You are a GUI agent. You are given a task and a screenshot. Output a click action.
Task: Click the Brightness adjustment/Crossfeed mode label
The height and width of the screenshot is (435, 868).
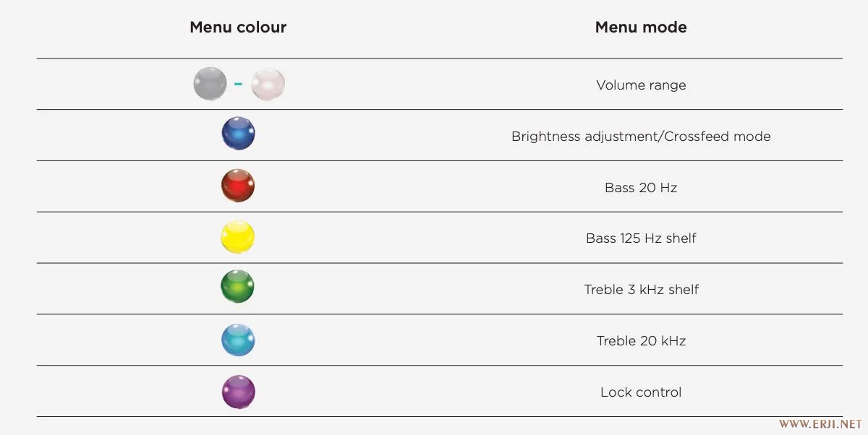(x=641, y=137)
